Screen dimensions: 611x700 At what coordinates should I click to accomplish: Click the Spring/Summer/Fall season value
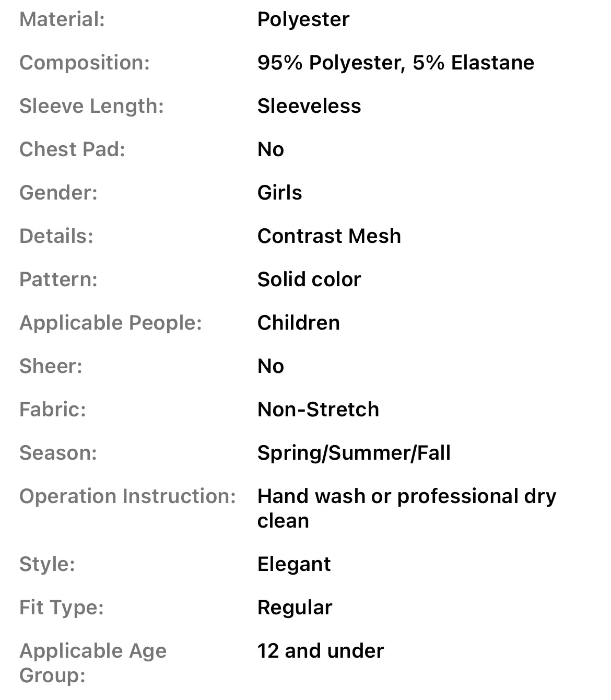coord(354,453)
